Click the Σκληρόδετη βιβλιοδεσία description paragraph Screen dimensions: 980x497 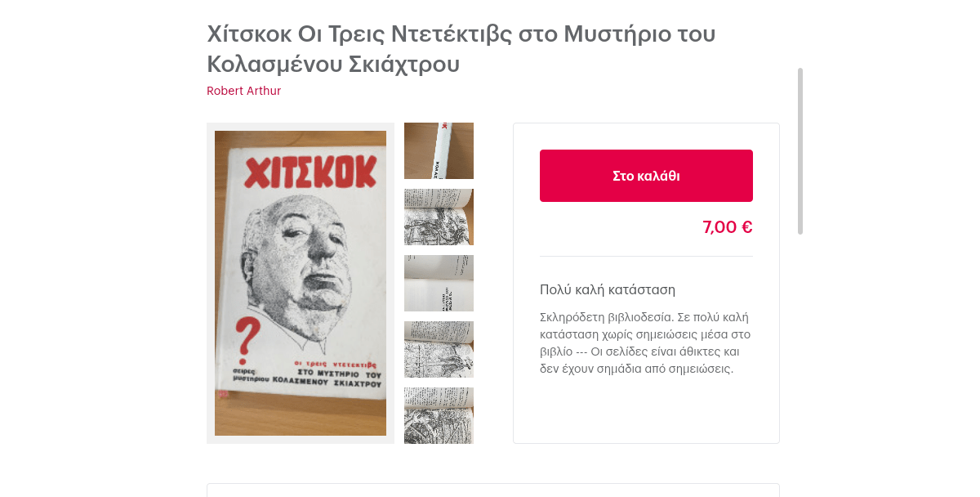645,343
